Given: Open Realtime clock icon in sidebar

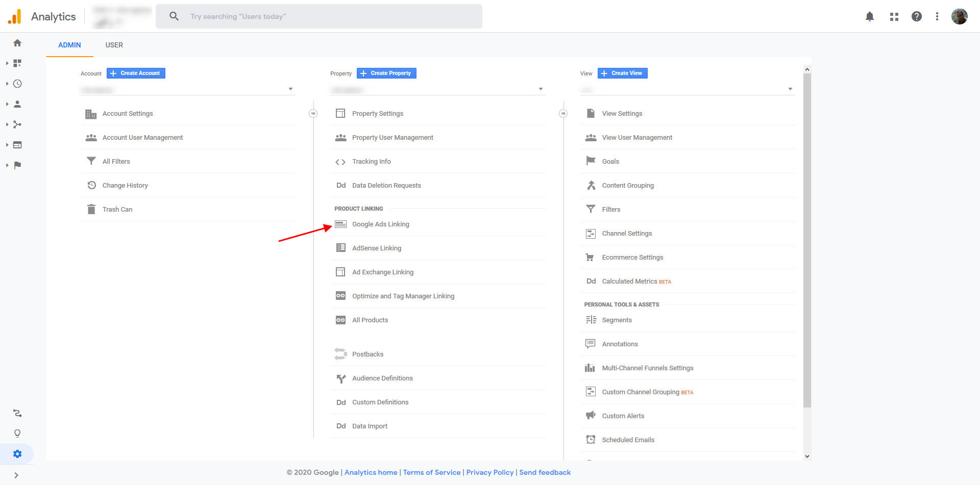Looking at the screenshot, I should click(17, 84).
